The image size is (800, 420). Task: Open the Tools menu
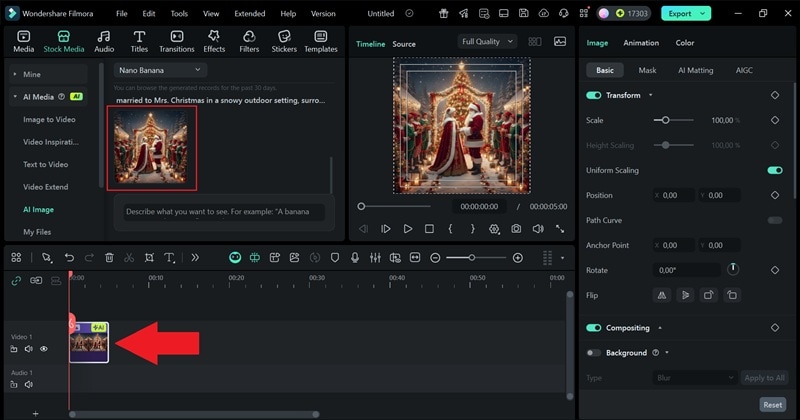(x=179, y=14)
